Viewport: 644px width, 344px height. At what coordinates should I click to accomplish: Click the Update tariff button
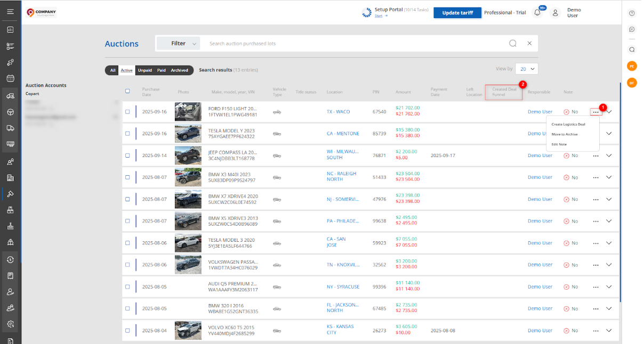pyautogui.click(x=457, y=13)
